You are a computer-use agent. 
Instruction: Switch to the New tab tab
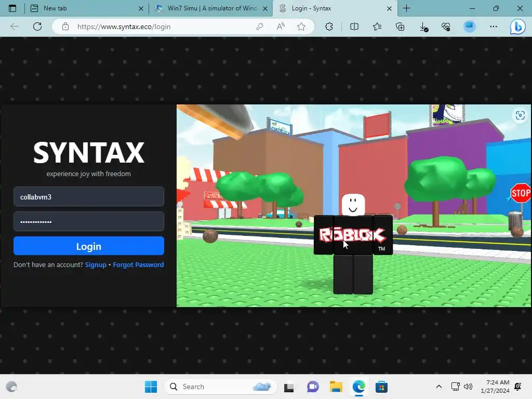click(86, 8)
